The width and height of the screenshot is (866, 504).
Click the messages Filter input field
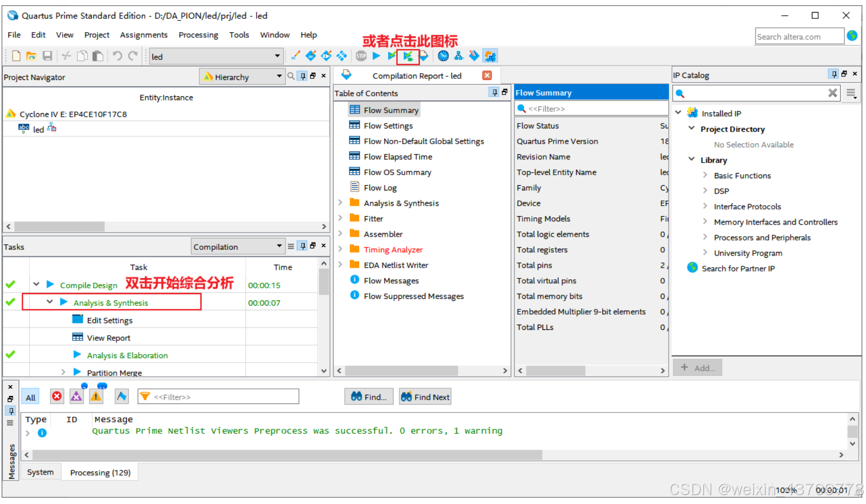(x=218, y=397)
